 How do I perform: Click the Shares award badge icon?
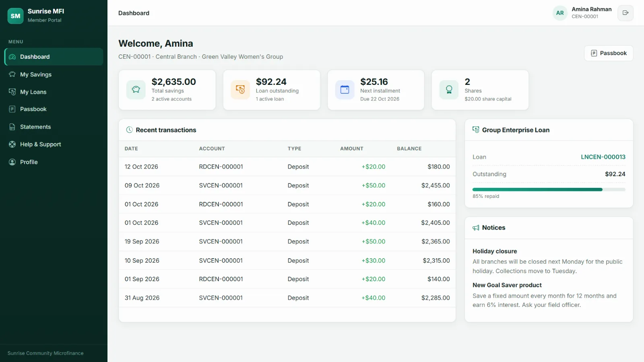tap(449, 90)
